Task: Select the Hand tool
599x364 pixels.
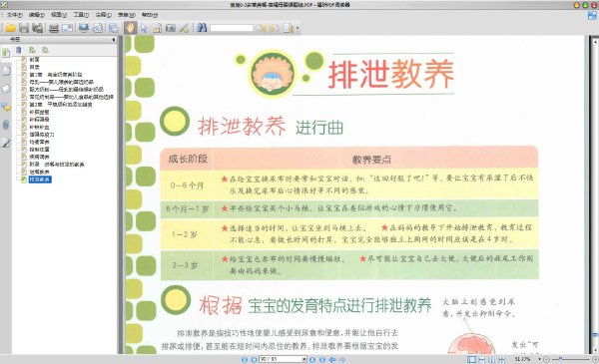Action: 130,28
